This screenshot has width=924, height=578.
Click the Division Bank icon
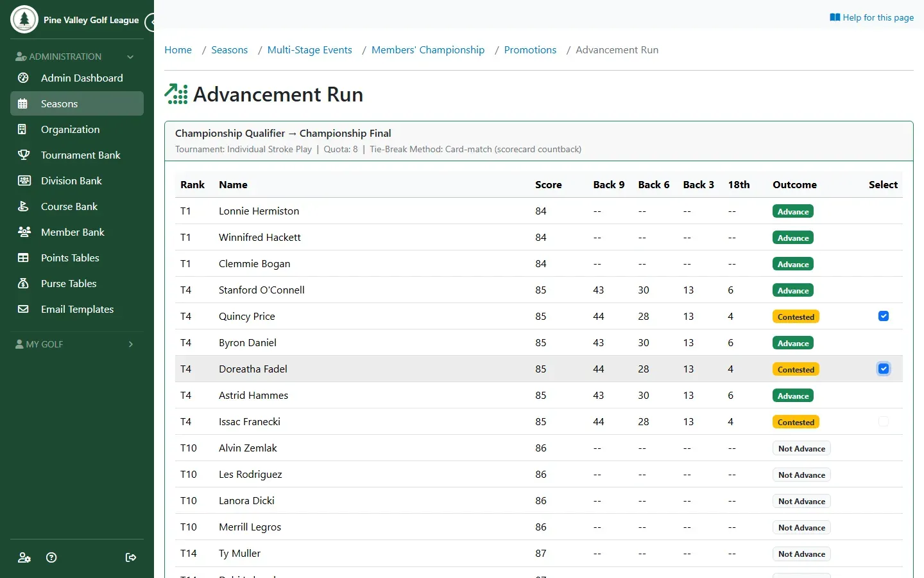(x=23, y=180)
